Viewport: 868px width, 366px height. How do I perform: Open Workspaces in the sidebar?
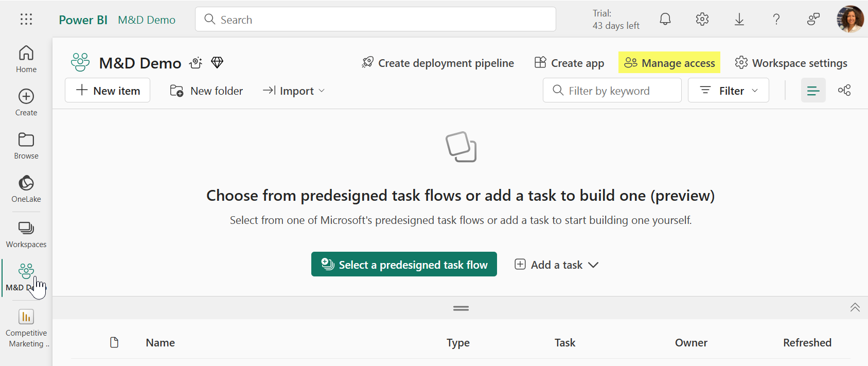[x=26, y=234]
